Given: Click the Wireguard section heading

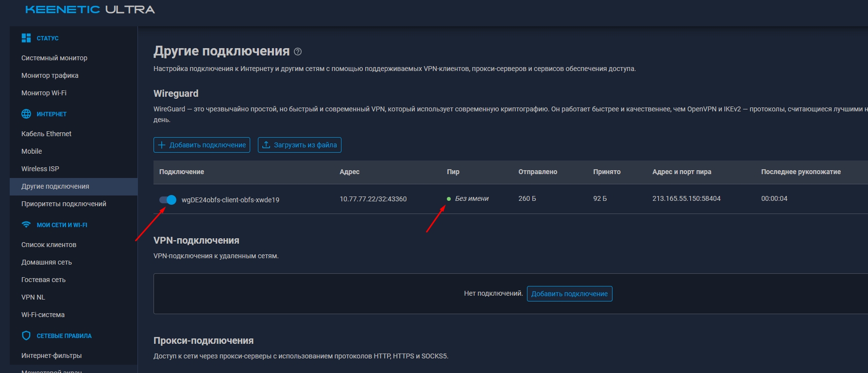Looking at the screenshot, I should (x=176, y=93).
